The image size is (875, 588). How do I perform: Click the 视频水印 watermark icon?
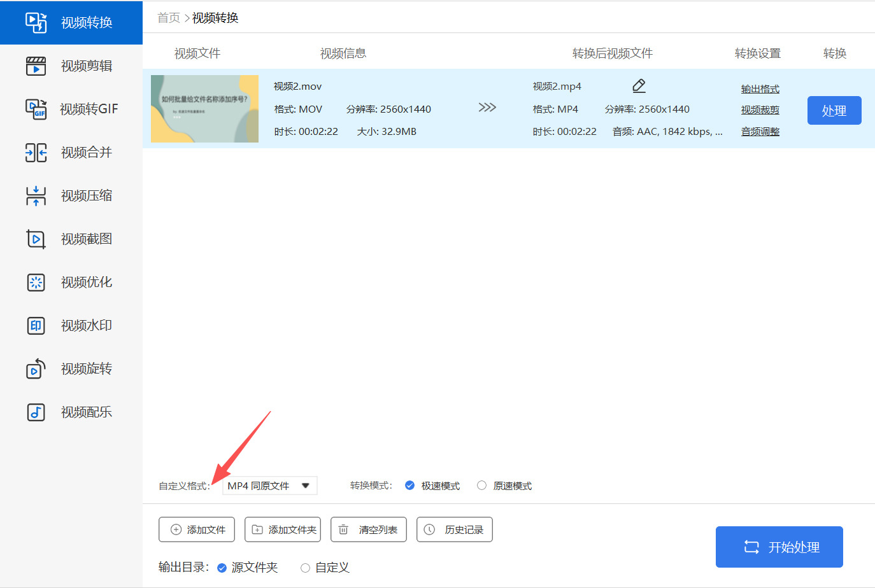pyautogui.click(x=36, y=325)
